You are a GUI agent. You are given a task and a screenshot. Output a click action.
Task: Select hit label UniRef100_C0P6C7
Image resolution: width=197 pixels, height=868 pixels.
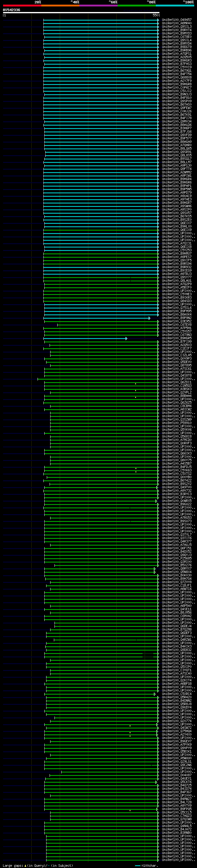[x=177, y=88]
